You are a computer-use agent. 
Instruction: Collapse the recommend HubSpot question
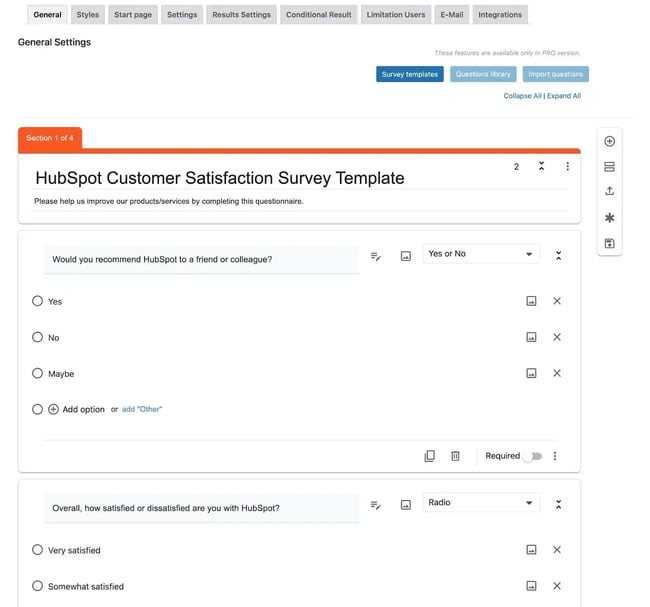pos(558,255)
